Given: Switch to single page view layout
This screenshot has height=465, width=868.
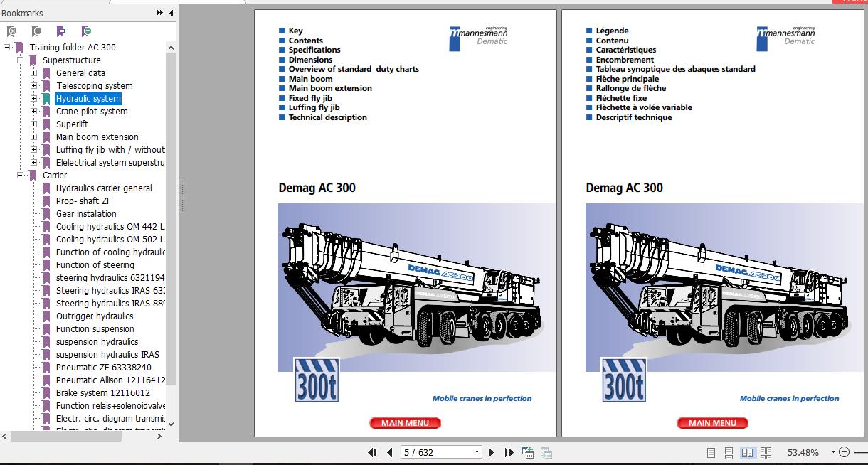Looking at the screenshot, I should [x=711, y=452].
